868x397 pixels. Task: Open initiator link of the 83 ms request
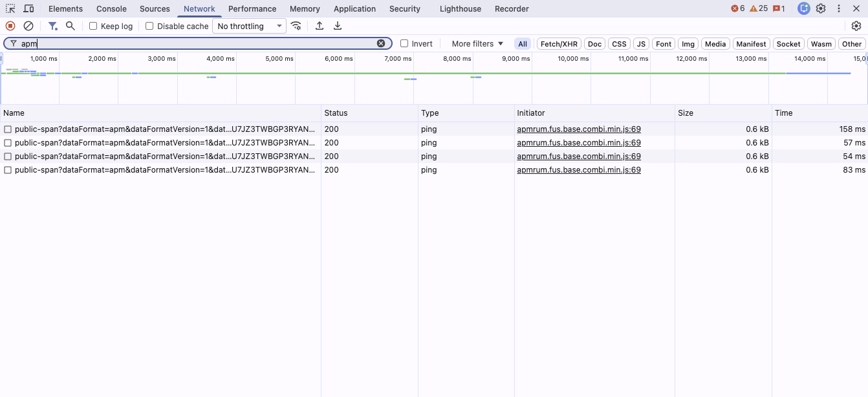click(579, 170)
